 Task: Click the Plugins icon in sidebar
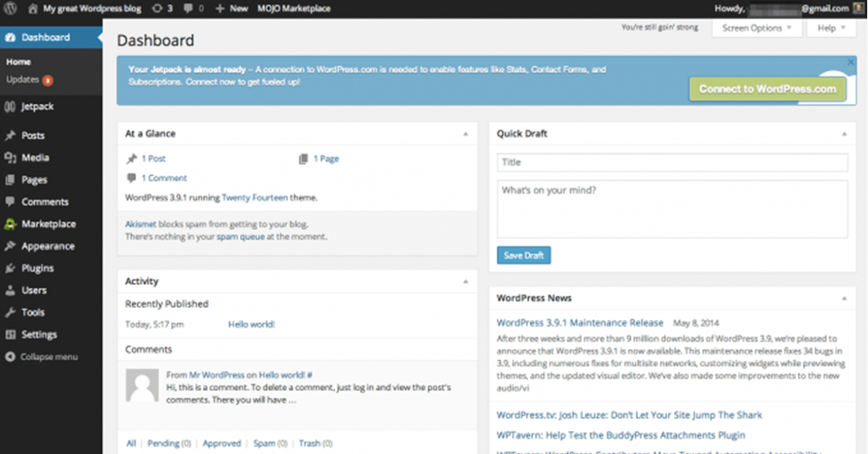pos(10,268)
